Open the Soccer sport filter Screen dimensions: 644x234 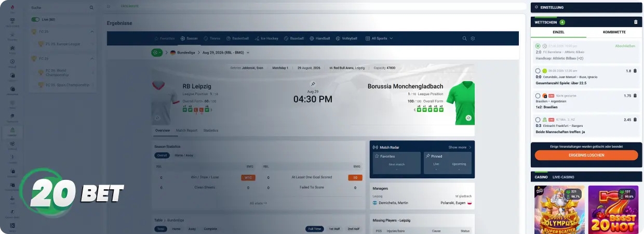tap(189, 38)
